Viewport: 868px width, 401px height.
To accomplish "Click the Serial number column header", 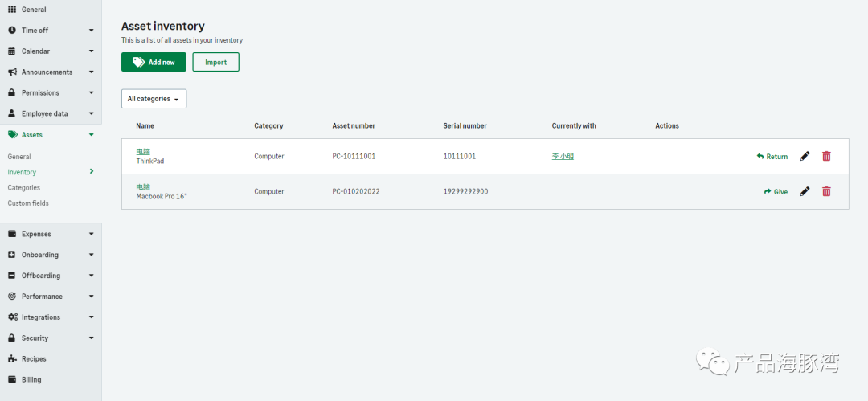I will (465, 125).
